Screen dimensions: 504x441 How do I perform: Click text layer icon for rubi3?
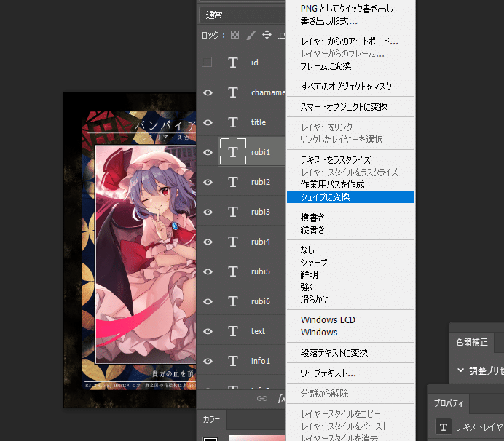coord(233,212)
